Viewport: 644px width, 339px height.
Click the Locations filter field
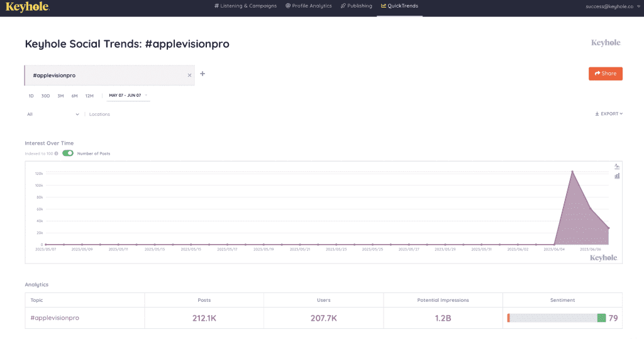(x=99, y=114)
